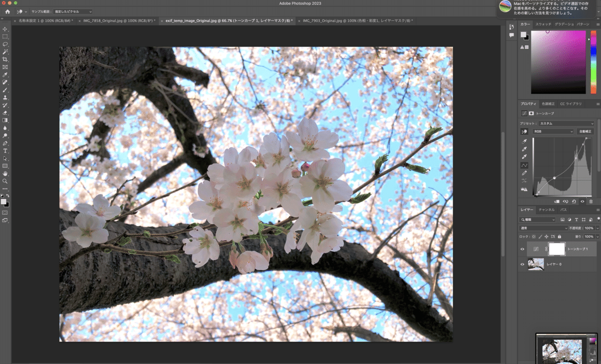601x364 pixels.
Task: Open the CC ライブラリ tab
Action: 571,104
